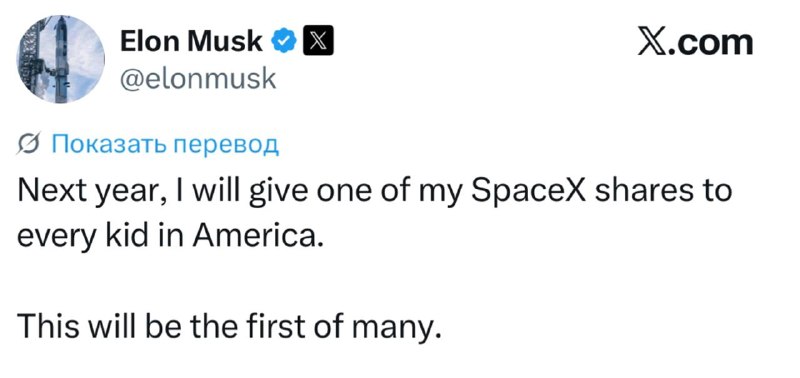800x378 pixels.
Task: Click the blue verified checkmark badge
Action: point(285,42)
